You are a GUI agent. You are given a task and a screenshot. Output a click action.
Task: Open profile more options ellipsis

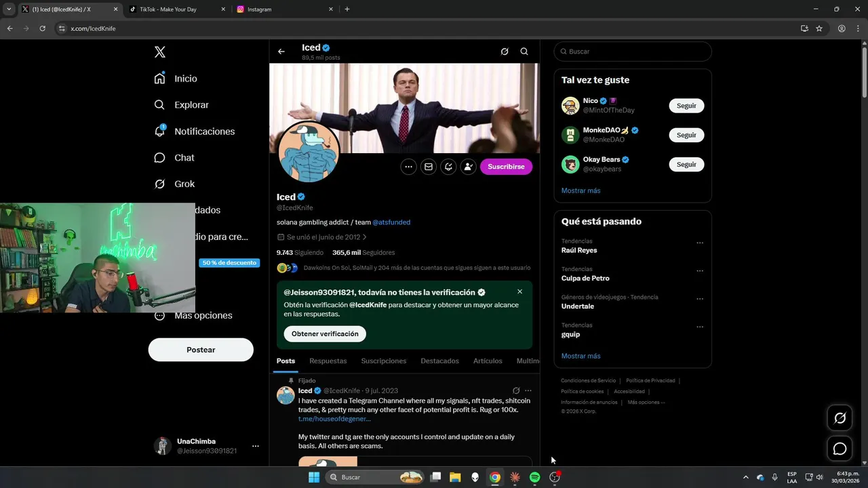(408, 167)
